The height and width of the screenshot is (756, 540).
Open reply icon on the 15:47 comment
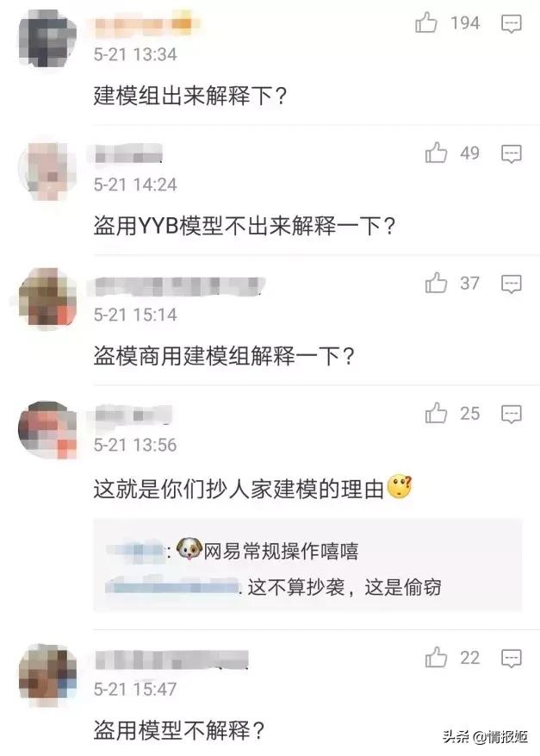pos(511,658)
